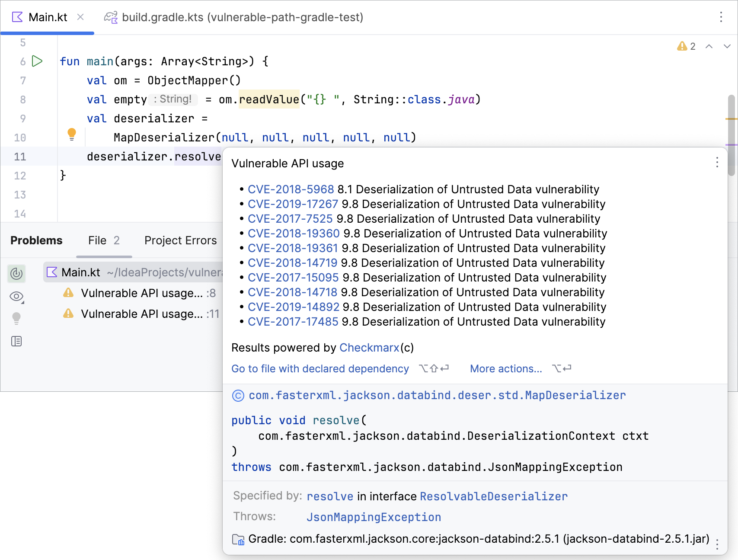Go to next highlighted problem arrow
Screen dimensions: 738x560
[x=727, y=46]
